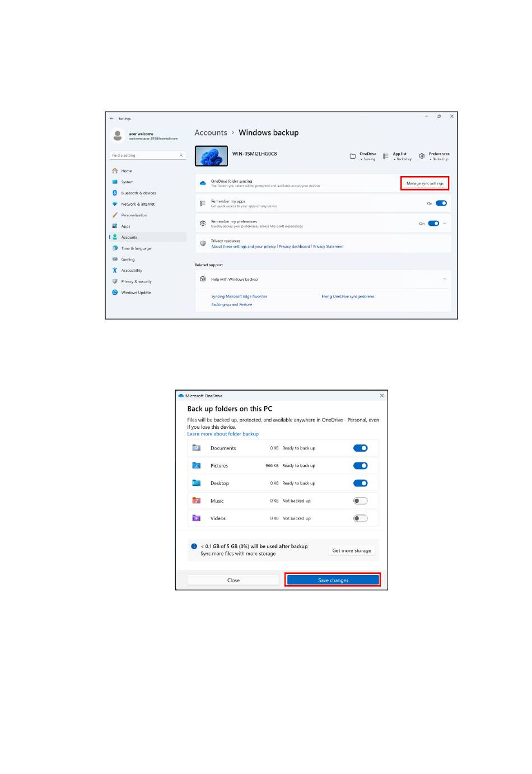
Task: Collapse the Help with Windows backup section
Action: click(x=445, y=279)
